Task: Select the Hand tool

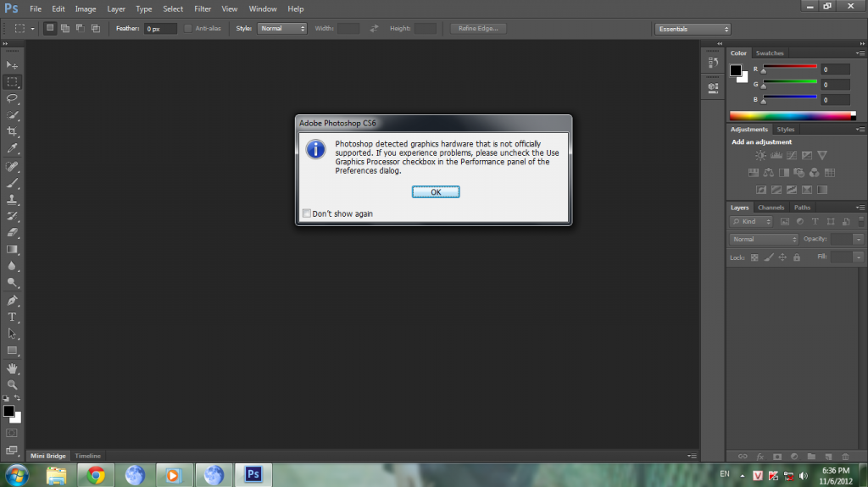Action: (12, 368)
